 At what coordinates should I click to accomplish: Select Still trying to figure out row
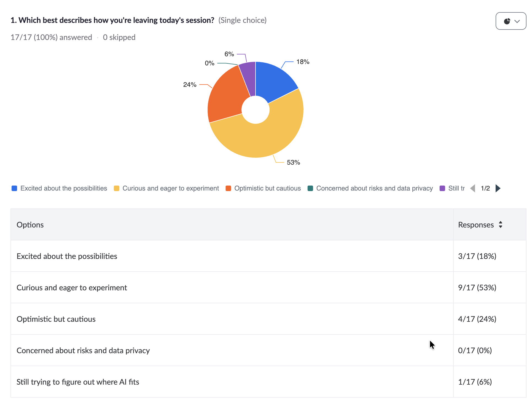point(268,382)
